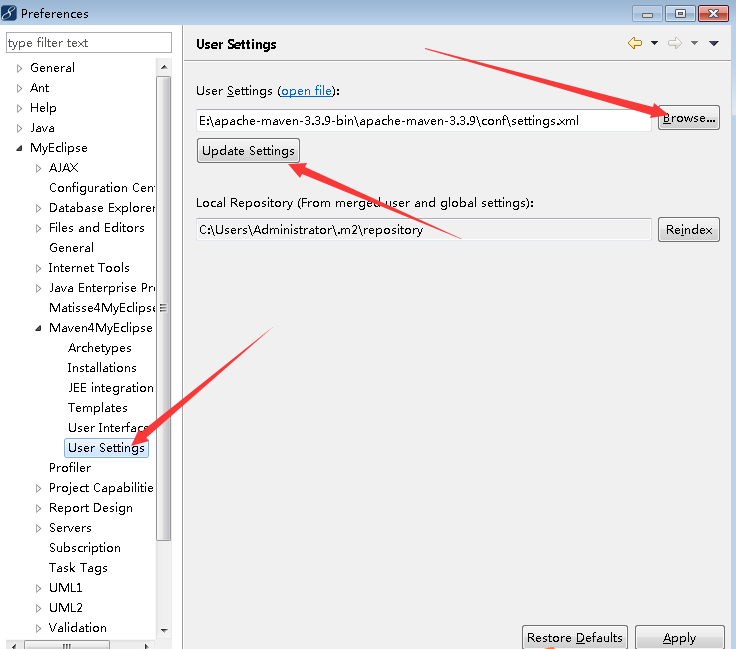
Task: Click tree scrollbar up arrow
Action: [x=164, y=67]
